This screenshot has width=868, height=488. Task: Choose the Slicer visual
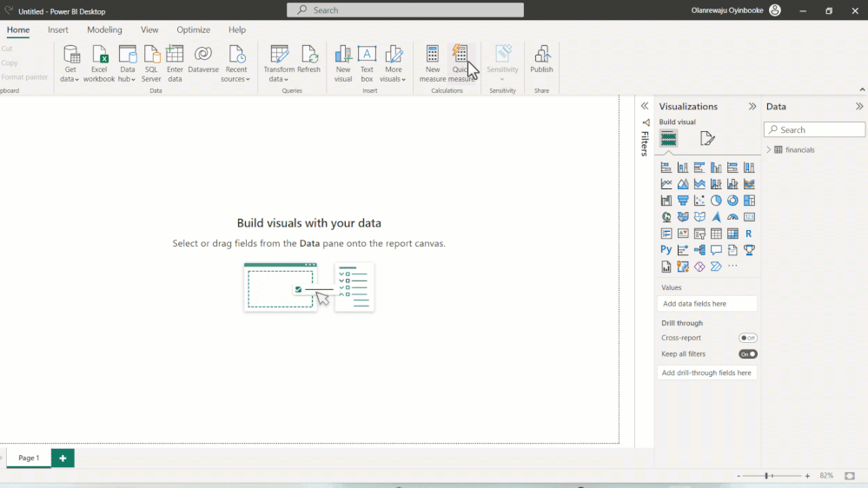[699, 234]
